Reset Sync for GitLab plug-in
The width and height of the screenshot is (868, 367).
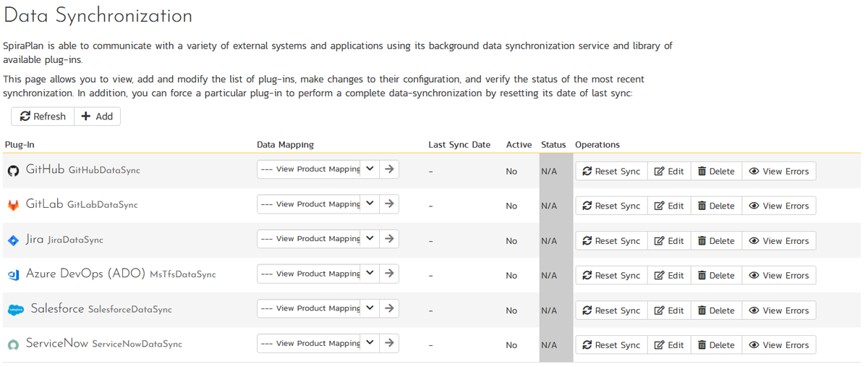click(611, 206)
